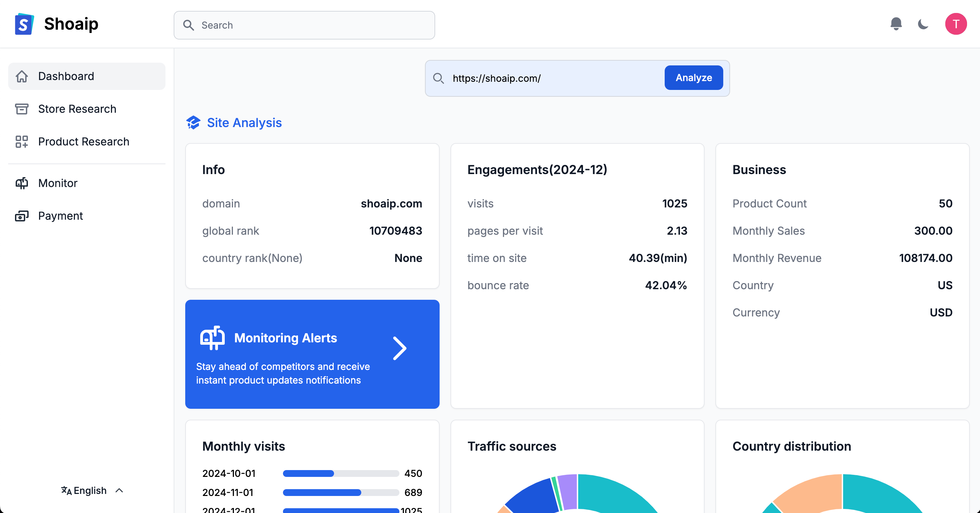The width and height of the screenshot is (980, 513).
Task: Click the Payment sidebar icon
Action: (22, 216)
